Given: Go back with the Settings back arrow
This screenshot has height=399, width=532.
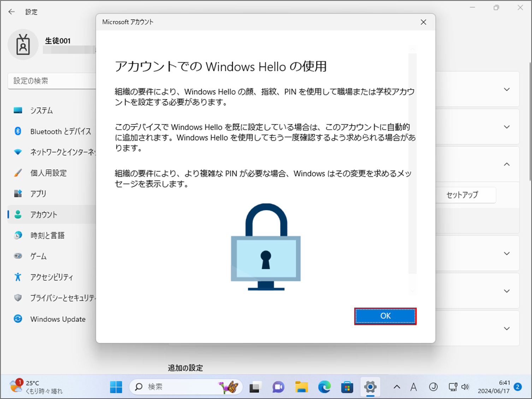Looking at the screenshot, I should (x=12, y=12).
